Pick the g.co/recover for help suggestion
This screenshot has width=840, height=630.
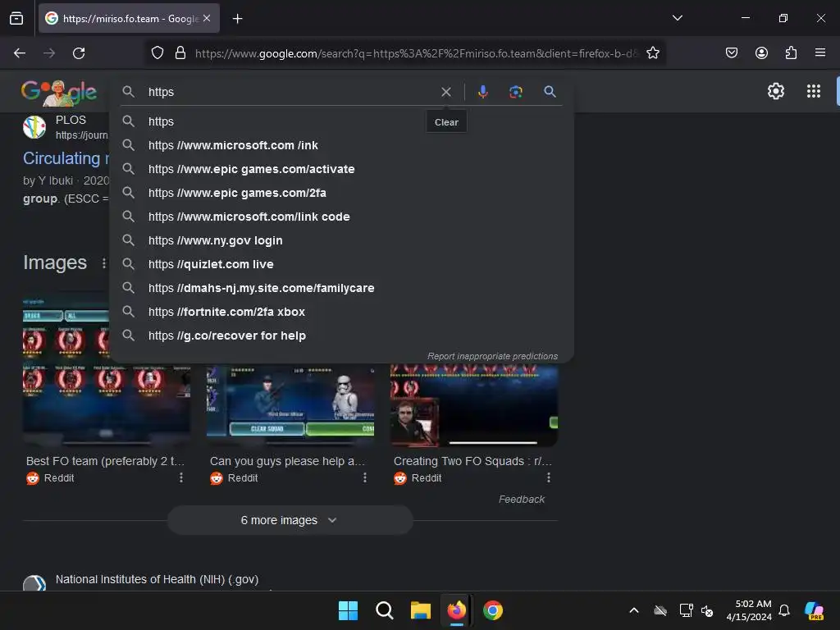pyautogui.click(x=341, y=336)
